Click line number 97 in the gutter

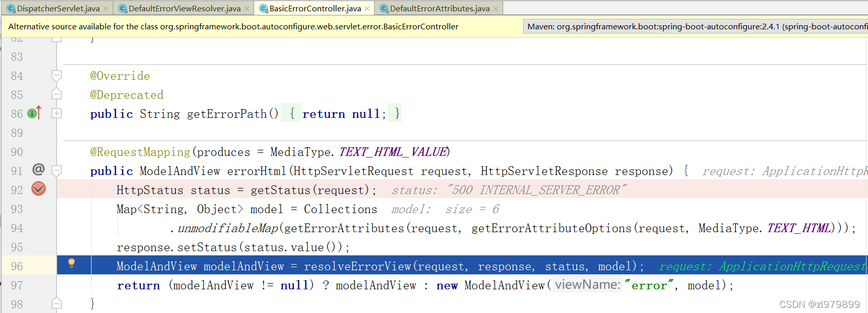(17, 285)
